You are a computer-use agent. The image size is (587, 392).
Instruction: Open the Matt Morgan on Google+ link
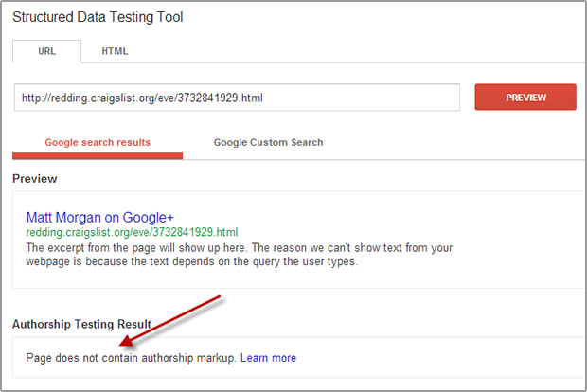tap(100, 217)
